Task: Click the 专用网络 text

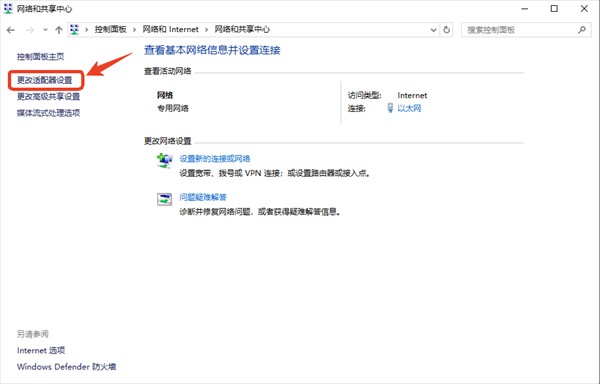Action: pos(173,108)
